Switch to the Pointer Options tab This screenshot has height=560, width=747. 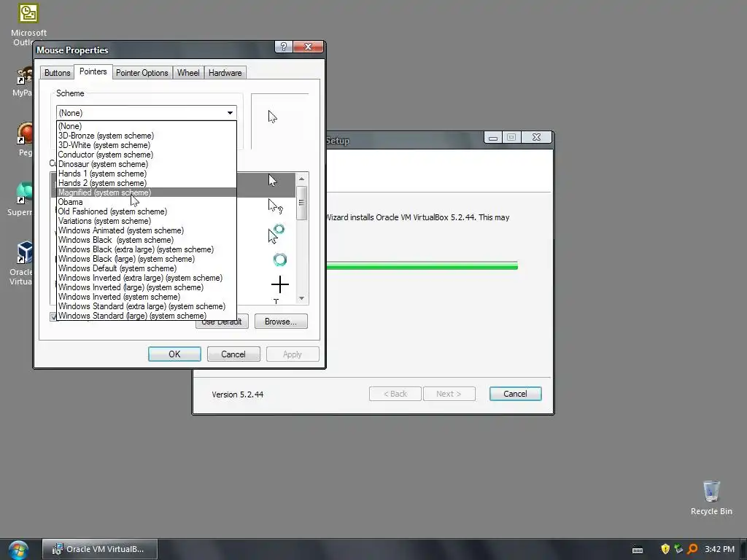(x=142, y=73)
